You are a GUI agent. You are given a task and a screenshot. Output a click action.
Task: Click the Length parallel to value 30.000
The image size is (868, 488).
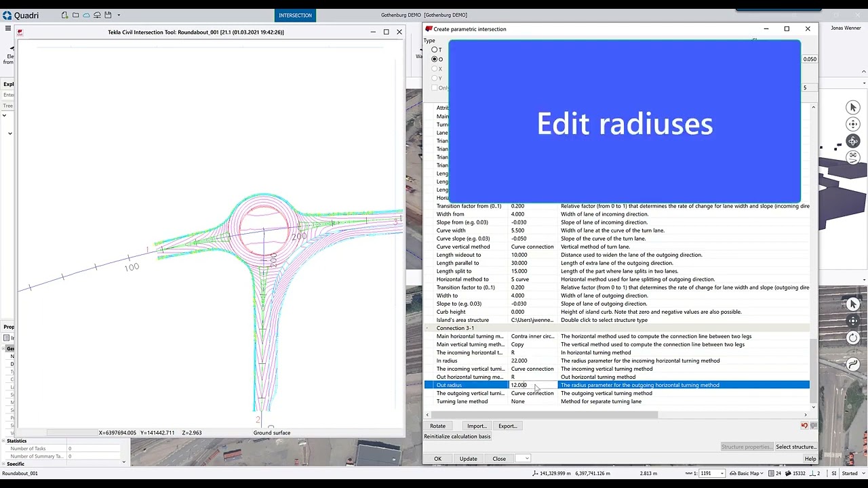533,263
